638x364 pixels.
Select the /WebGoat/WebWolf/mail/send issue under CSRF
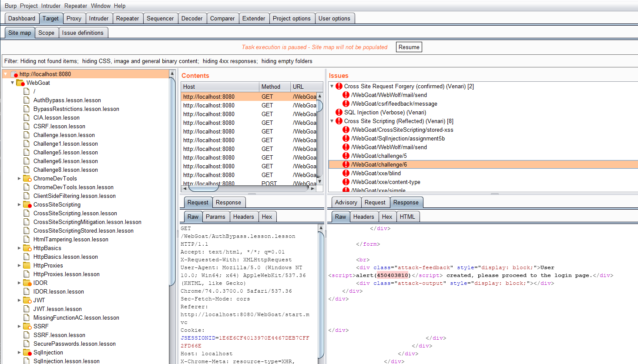pos(389,95)
